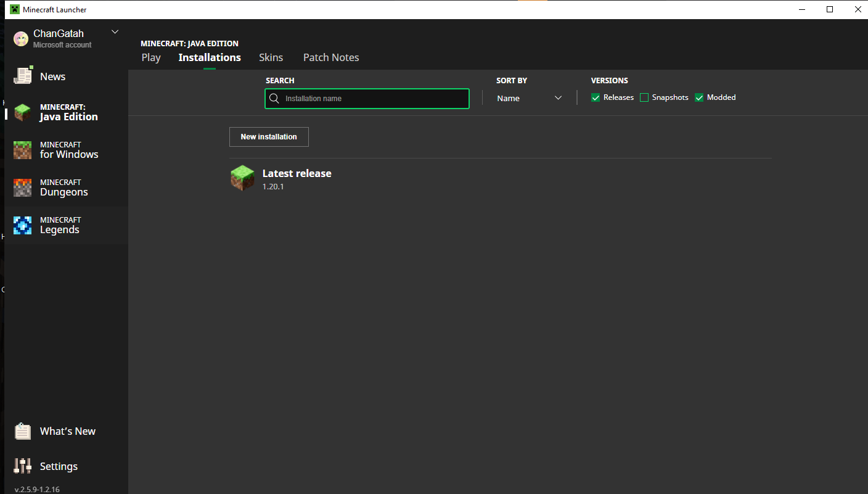Go to the Patch Notes tab

(x=331, y=57)
